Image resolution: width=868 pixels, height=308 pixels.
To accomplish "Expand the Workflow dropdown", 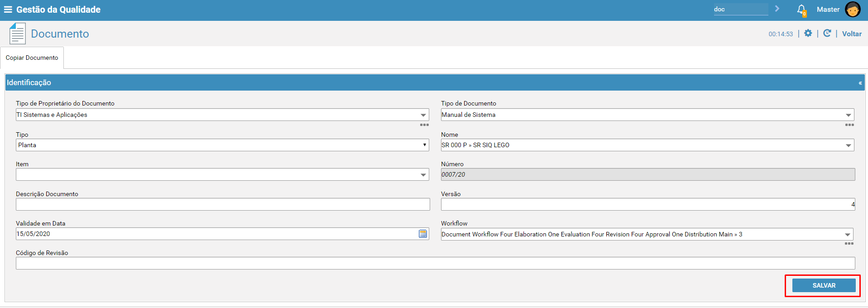I will tap(848, 235).
